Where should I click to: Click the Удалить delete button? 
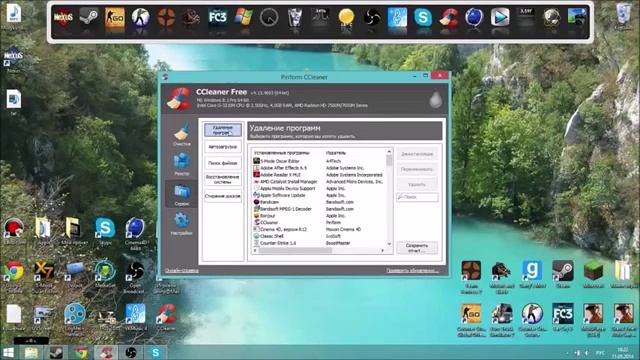coord(417,184)
